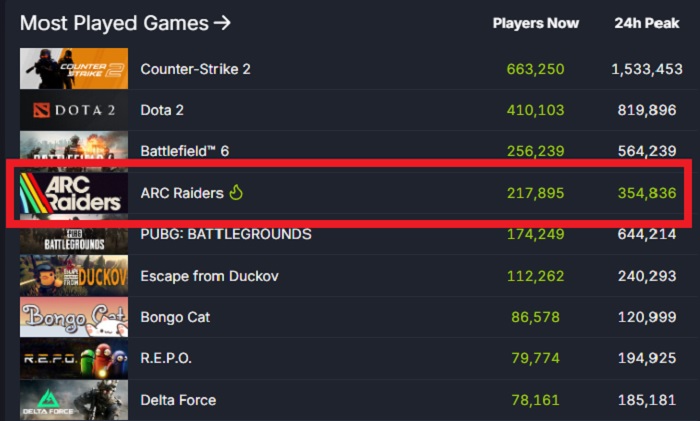
Task: Open the Escape from Duckov thumbnail
Action: (x=74, y=276)
